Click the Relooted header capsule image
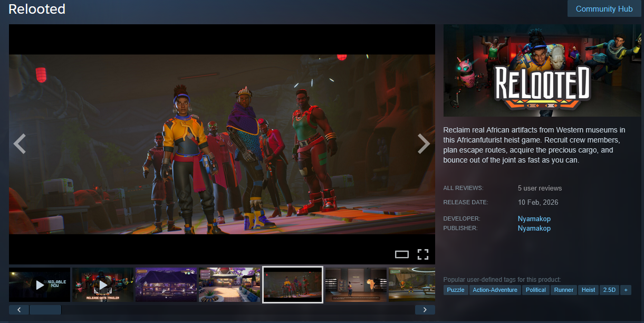644x323 pixels. tap(542, 70)
